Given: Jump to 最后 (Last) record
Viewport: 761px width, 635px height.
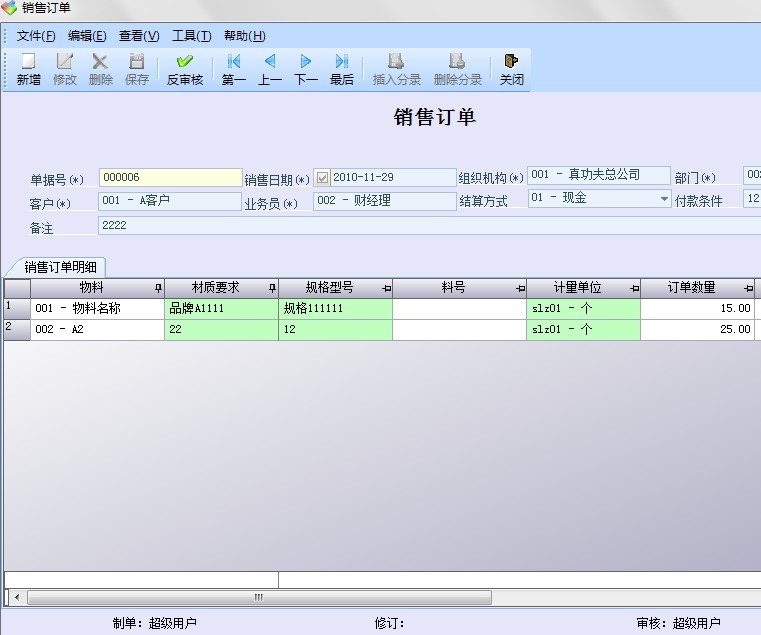Looking at the screenshot, I should point(342,62).
